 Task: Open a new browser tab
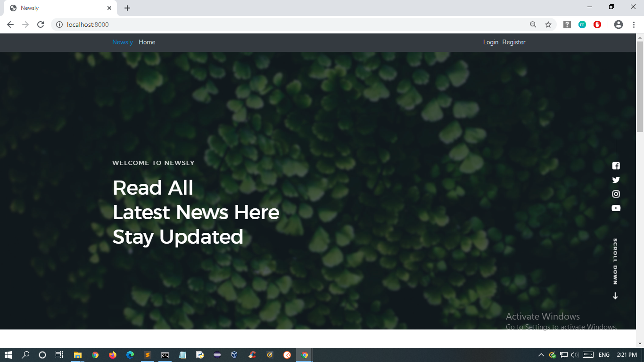coord(127,8)
